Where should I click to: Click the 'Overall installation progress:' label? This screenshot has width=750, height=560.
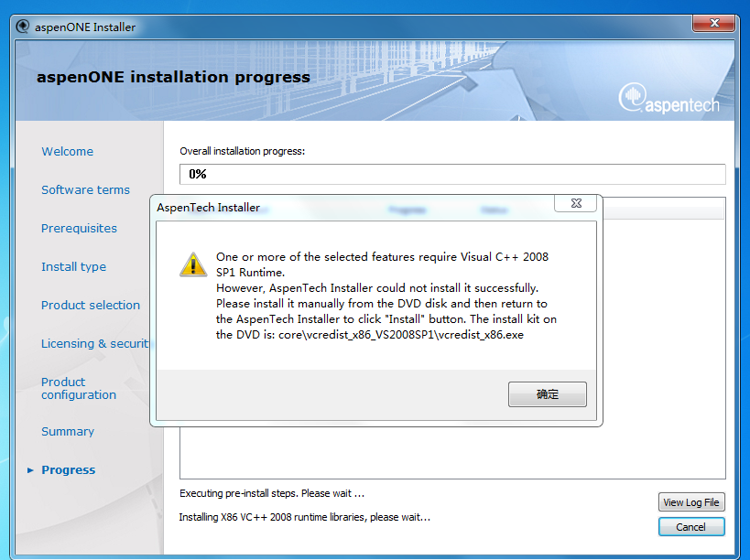(242, 151)
